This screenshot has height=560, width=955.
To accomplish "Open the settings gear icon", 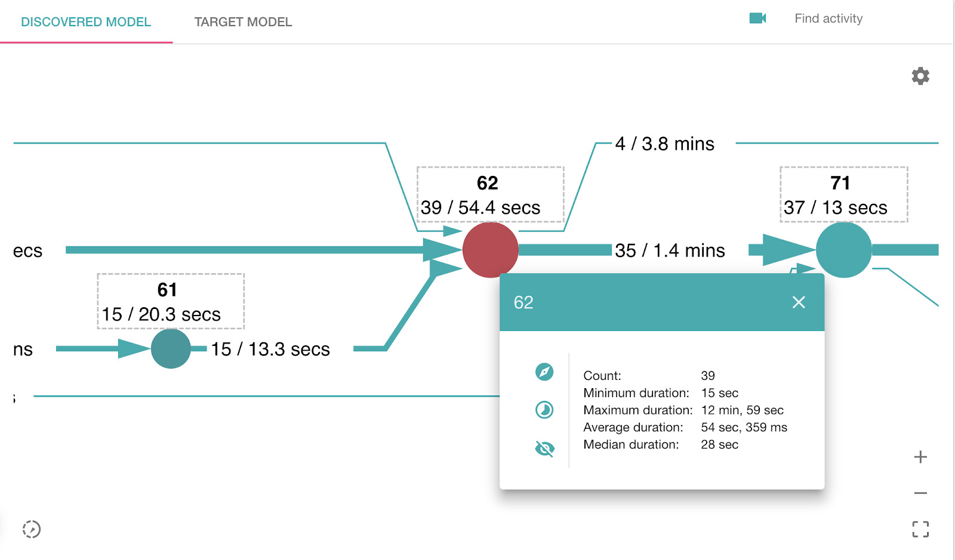I will pos(920,76).
